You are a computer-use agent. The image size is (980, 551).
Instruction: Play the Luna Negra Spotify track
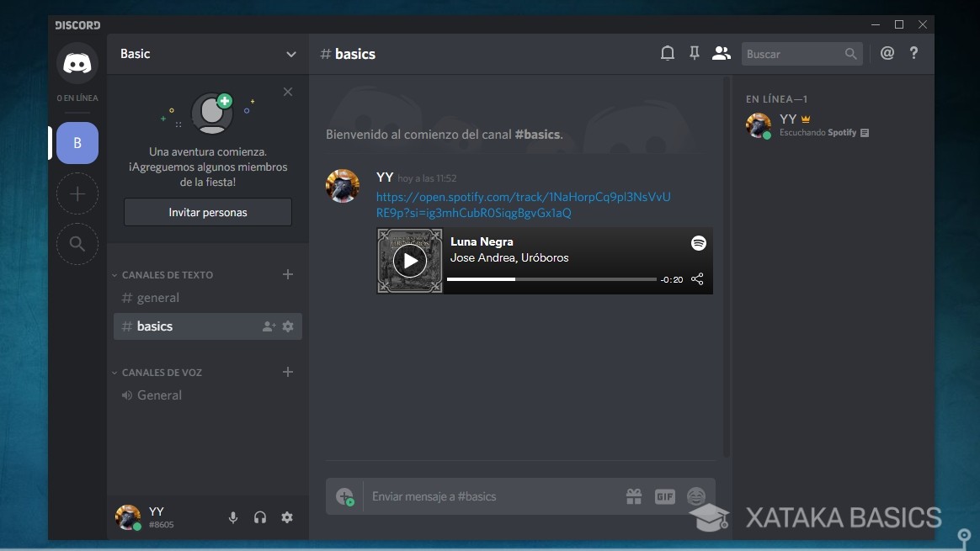[410, 261]
